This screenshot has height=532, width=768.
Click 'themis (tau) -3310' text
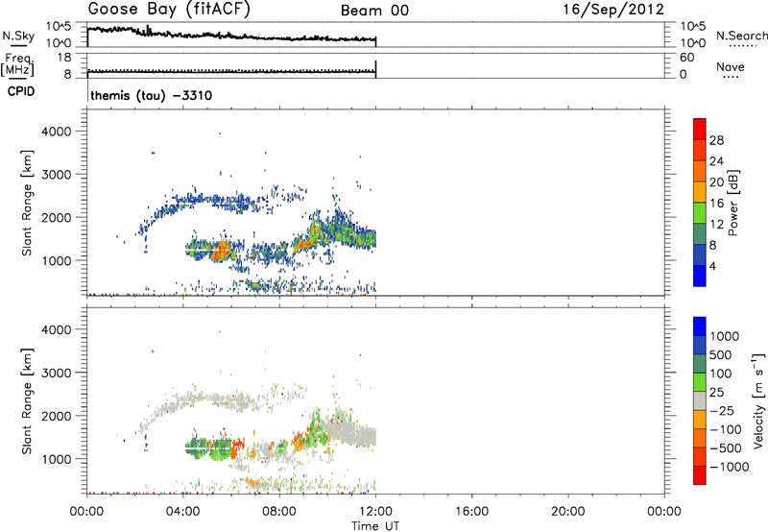(152, 95)
